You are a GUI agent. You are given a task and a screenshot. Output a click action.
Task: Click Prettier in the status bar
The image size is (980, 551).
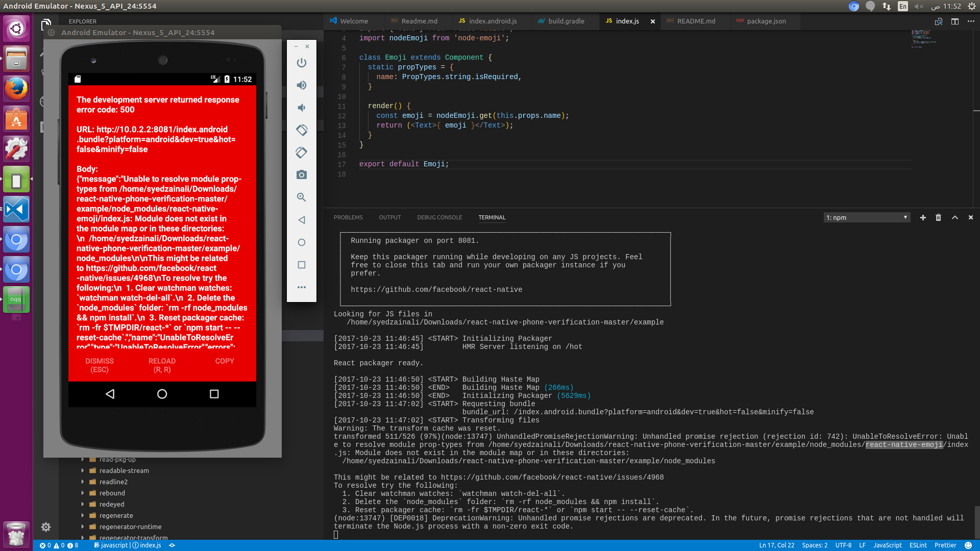pos(945,545)
